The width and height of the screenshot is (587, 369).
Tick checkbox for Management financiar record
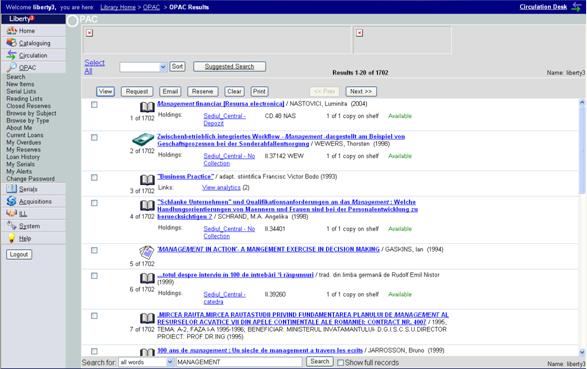point(94,105)
